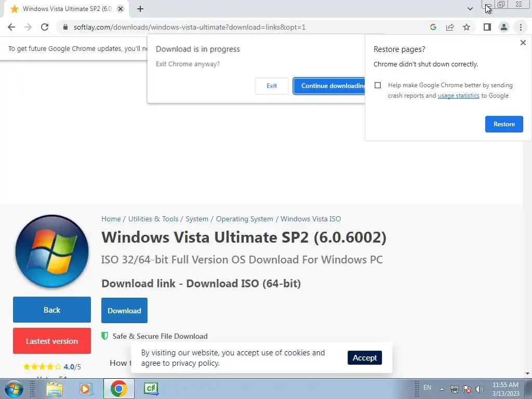The image size is (532, 399).
Task: Bookmark this page with star icon
Action: coord(467,27)
